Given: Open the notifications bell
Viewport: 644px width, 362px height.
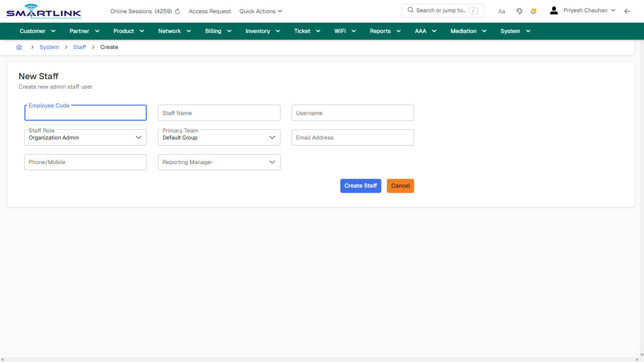Looking at the screenshot, I should tap(533, 11).
